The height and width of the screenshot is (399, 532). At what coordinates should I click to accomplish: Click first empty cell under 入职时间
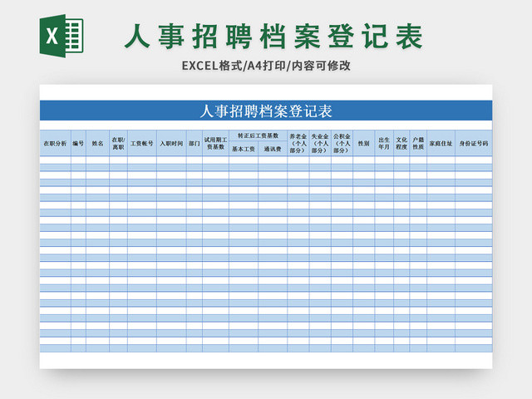point(171,160)
